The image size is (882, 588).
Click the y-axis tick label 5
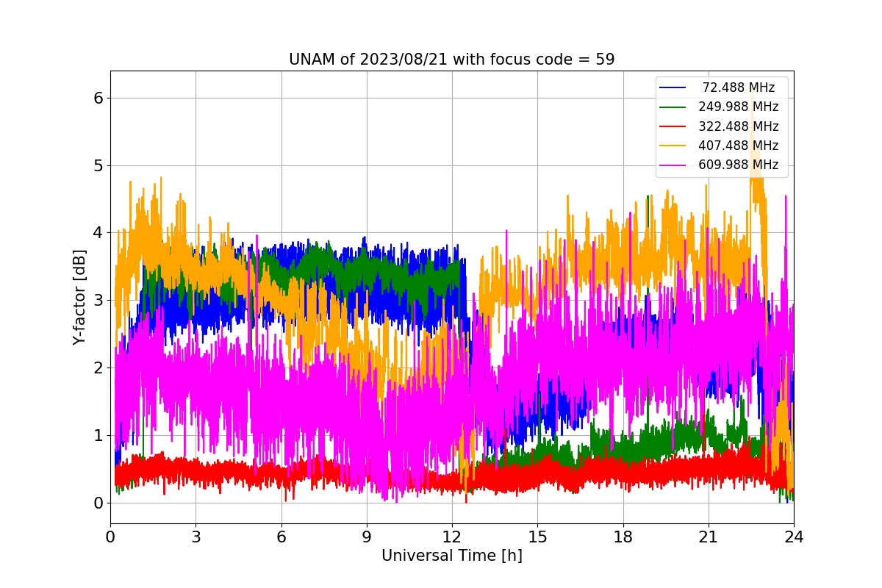[x=98, y=165]
